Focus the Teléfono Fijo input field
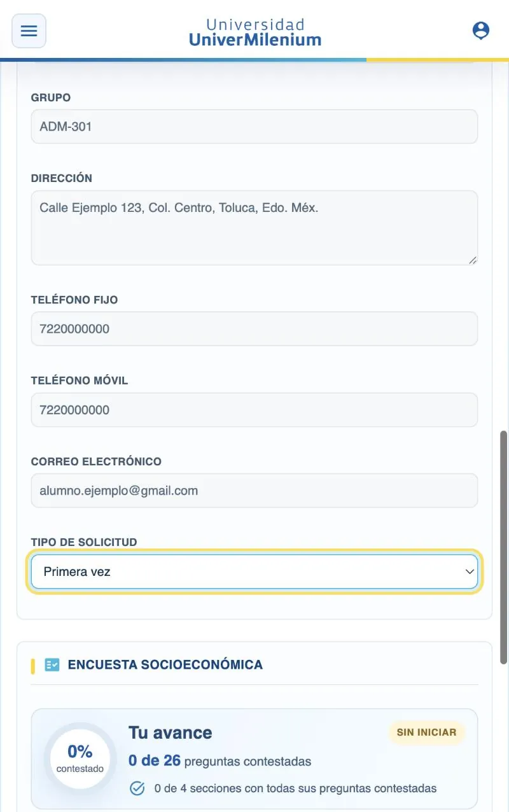509x812 pixels. (254, 329)
